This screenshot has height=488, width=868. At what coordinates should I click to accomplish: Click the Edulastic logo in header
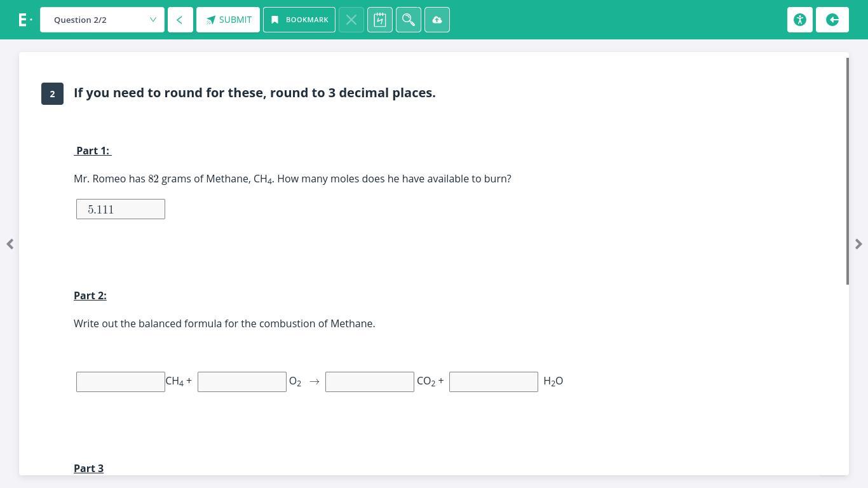[25, 20]
